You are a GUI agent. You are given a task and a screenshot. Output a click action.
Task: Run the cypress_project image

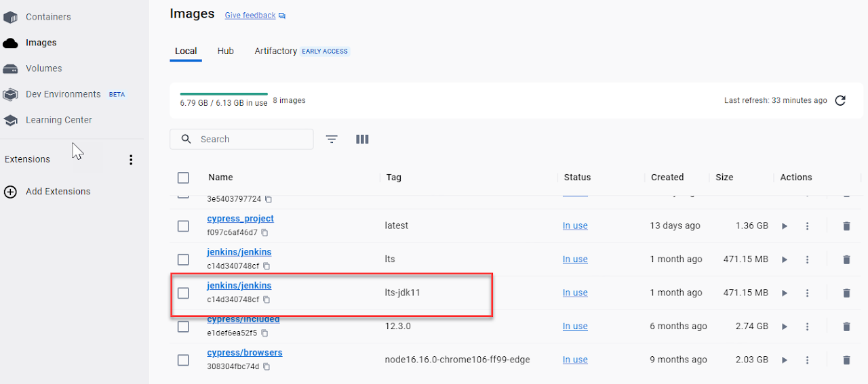click(785, 226)
